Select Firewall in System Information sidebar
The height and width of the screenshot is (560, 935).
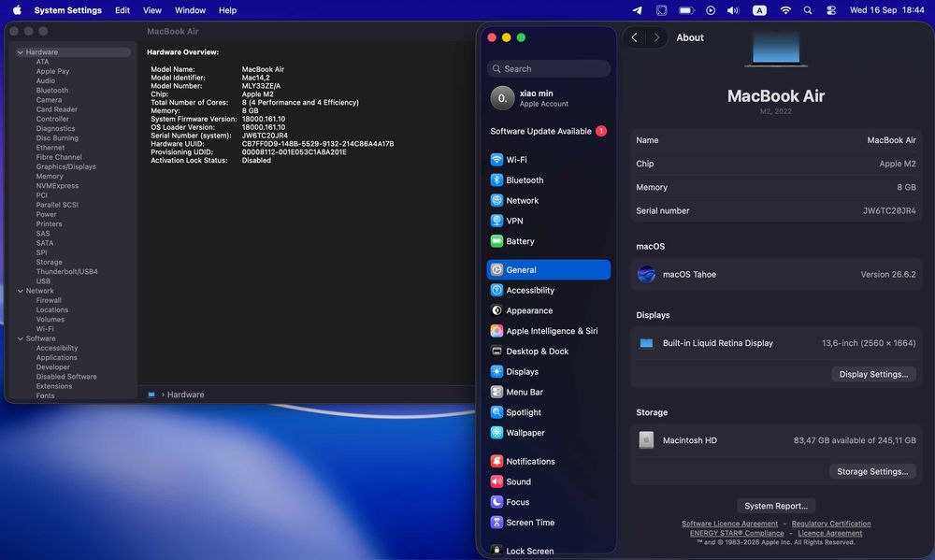(49, 301)
